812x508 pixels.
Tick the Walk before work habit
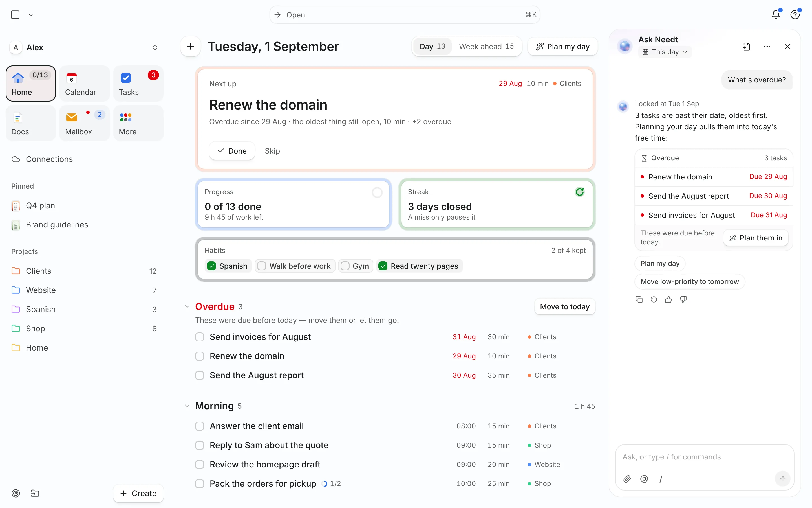[x=262, y=266]
